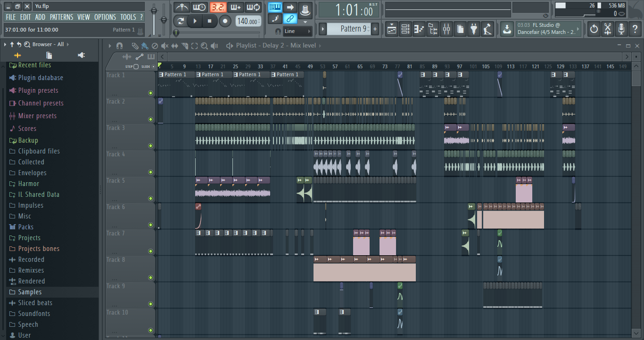Add new pattern with plus button
Image resolution: width=644 pixels, height=340 pixels.
click(375, 29)
